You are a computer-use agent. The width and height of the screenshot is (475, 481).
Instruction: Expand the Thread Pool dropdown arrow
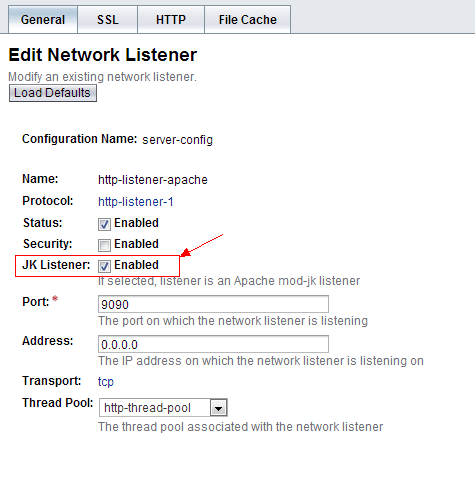coord(218,408)
